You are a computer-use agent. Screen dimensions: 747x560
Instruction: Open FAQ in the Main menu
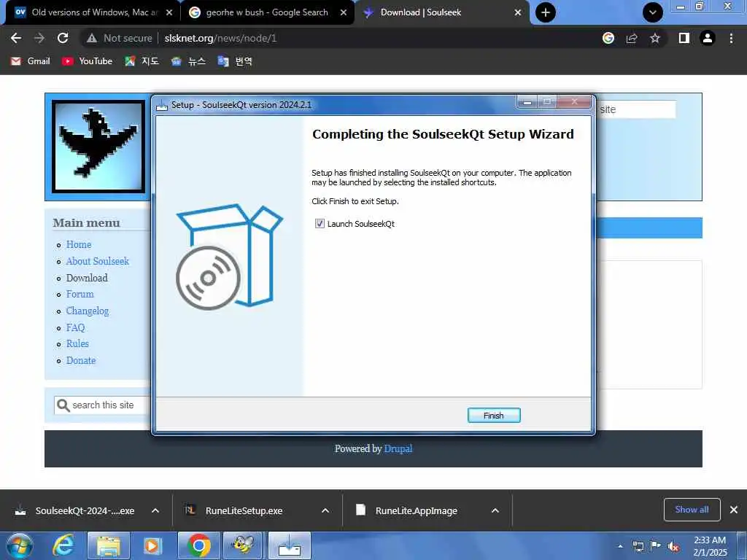[x=75, y=327]
